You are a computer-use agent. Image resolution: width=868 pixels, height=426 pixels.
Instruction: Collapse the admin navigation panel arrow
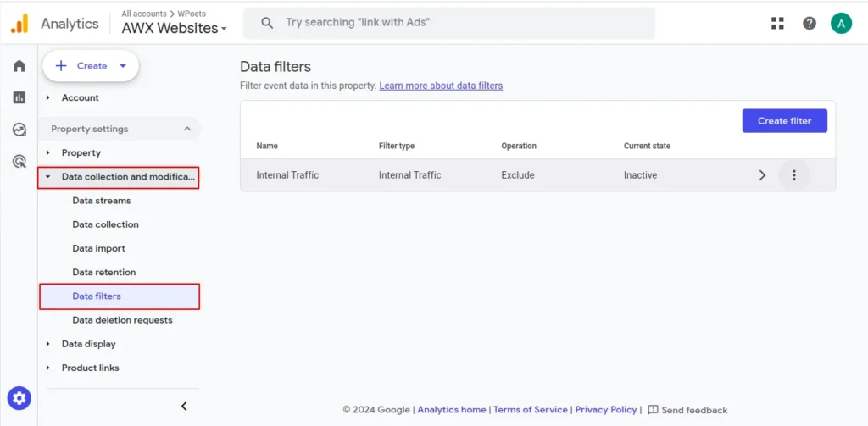(x=184, y=406)
